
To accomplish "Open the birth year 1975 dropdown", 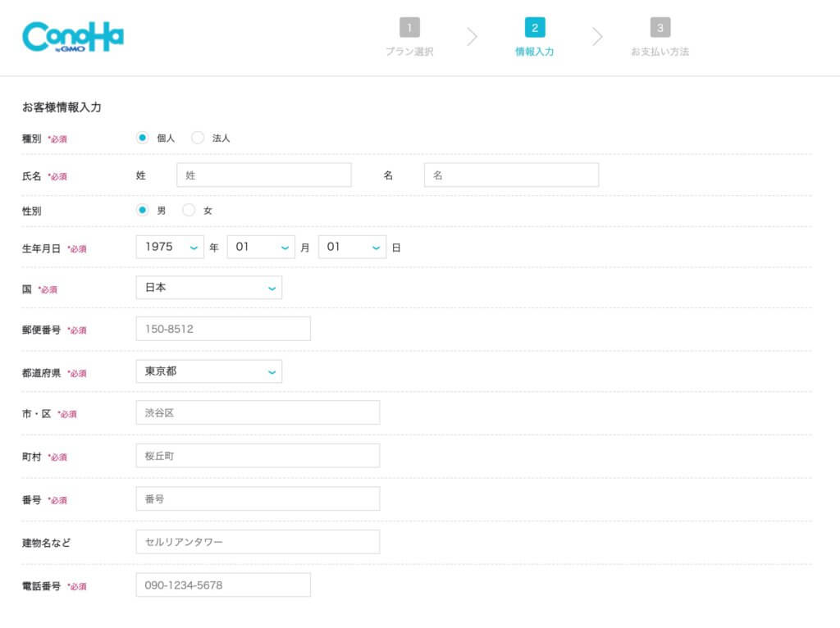I will [170, 247].
